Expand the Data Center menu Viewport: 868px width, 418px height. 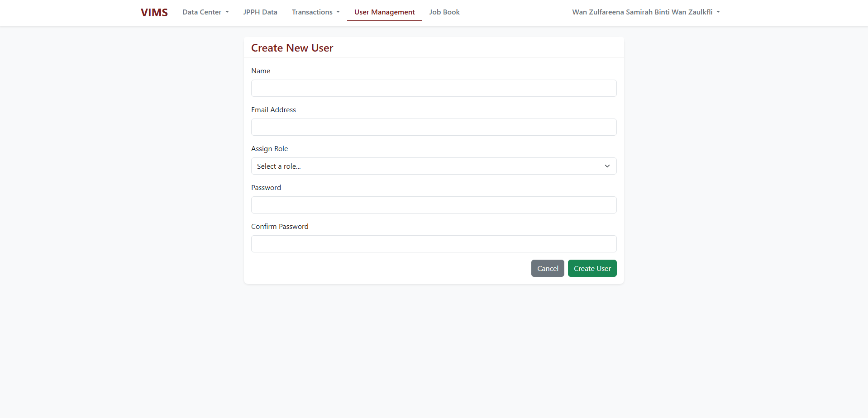pyautogui.click(x=205, y=12)
